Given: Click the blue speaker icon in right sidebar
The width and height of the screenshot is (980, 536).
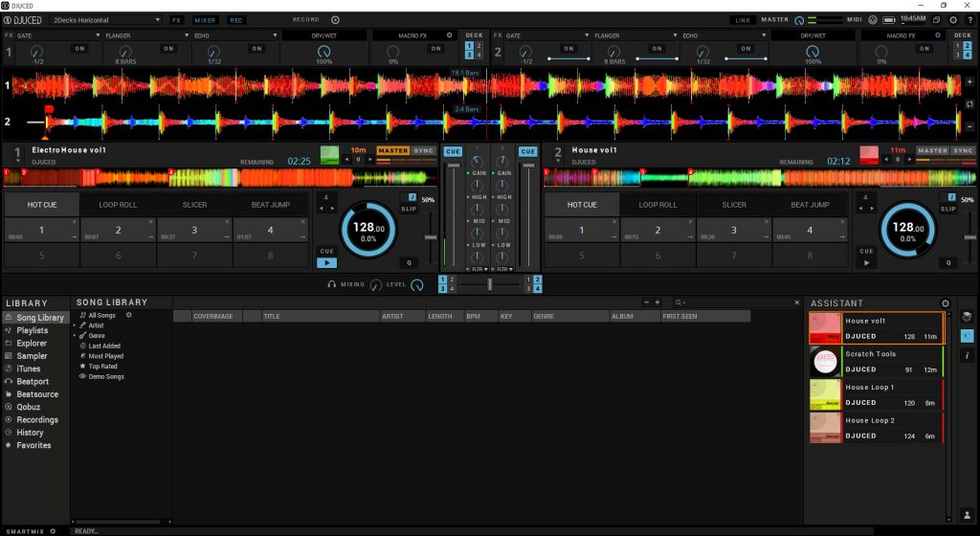Looking at the screenshot, I should pos(967,336).
